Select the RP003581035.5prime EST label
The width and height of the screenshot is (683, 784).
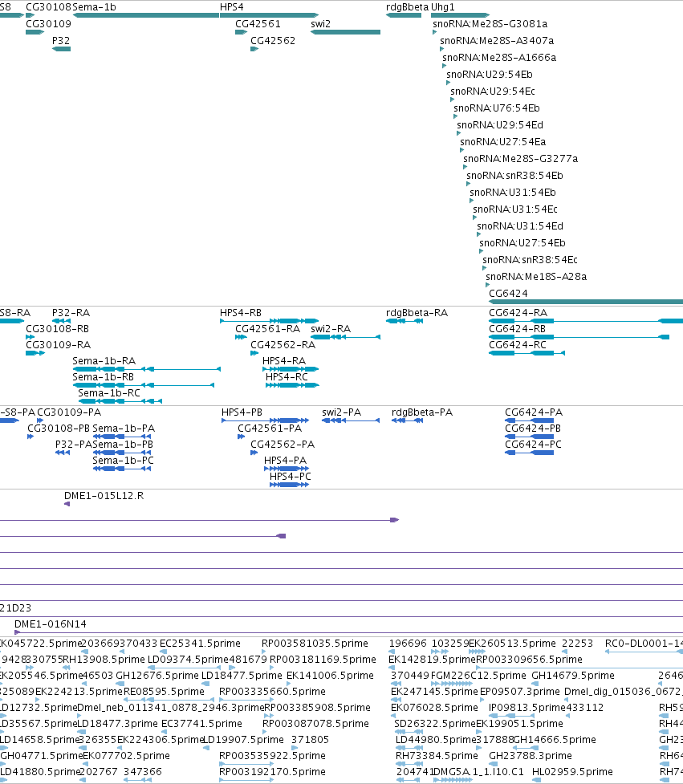(315, 643)
